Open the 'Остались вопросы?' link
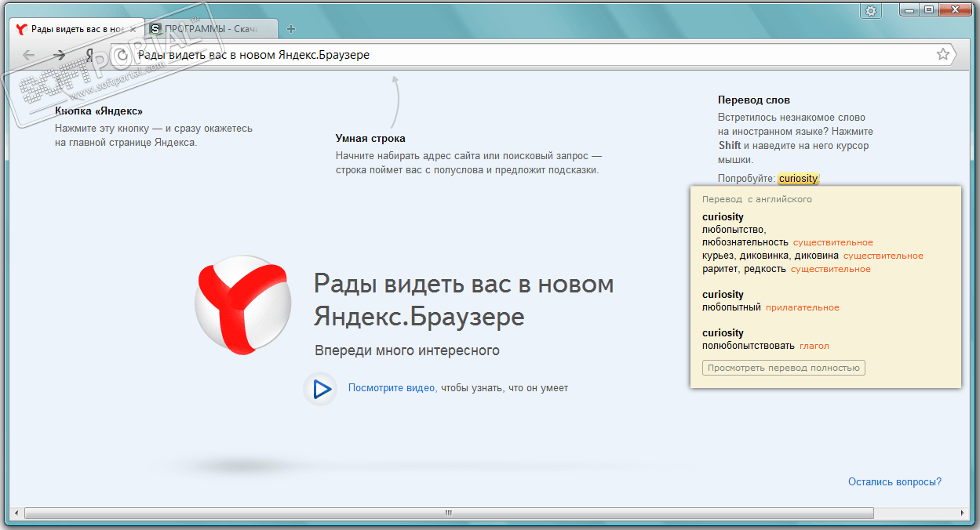Viewport: 980px width, 530px height. [x=894, y=482]
